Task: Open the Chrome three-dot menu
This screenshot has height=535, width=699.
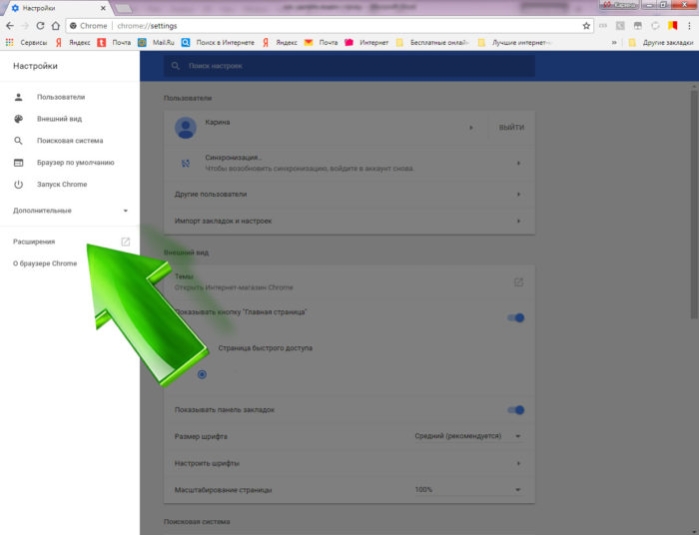Action: click(x=689, y=26)
